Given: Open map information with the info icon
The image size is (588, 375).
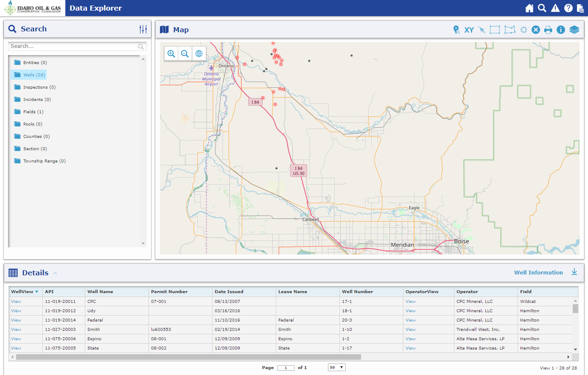Looking at the screenshot, I should point(560,30).
